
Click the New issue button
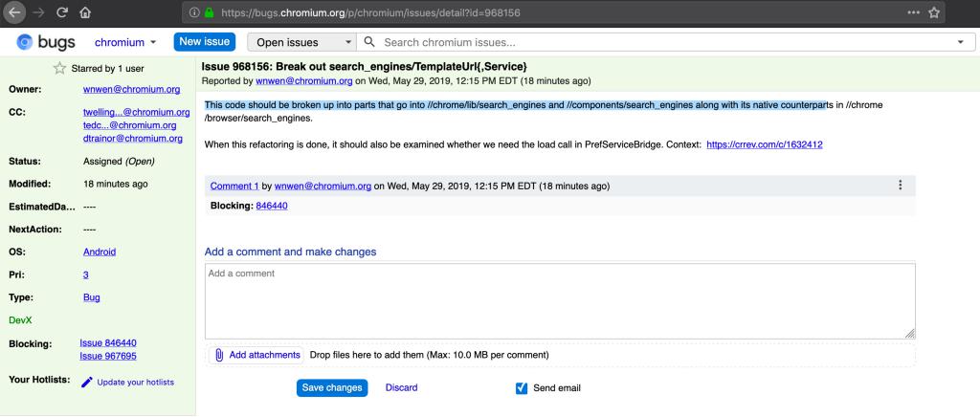click(x=205, y=42)
